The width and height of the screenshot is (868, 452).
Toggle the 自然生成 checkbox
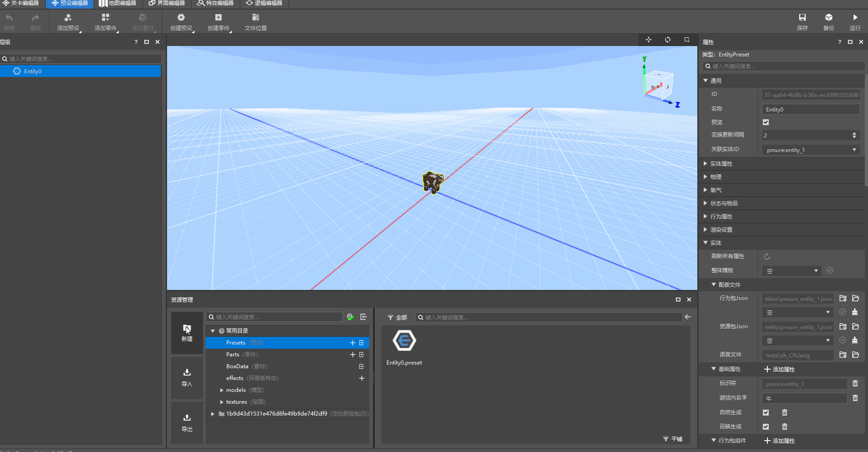[x=766, y=412]
